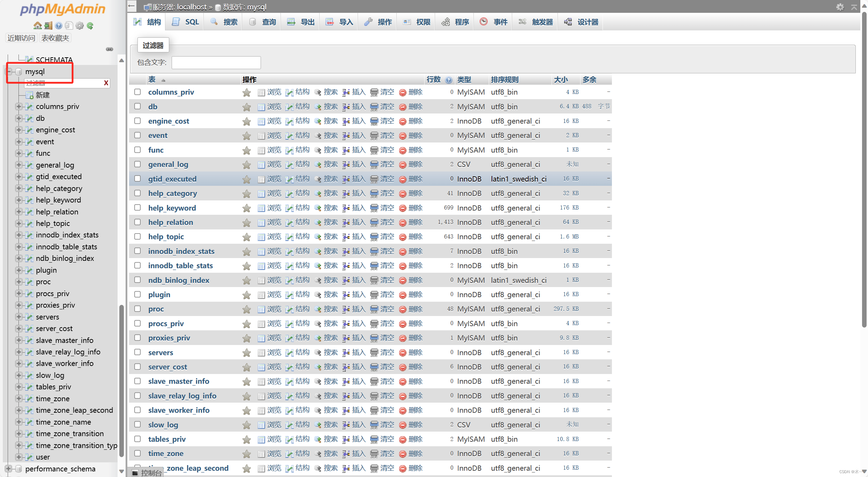Expand the performance_schema database node
The image size is (868, 477).
8,469
